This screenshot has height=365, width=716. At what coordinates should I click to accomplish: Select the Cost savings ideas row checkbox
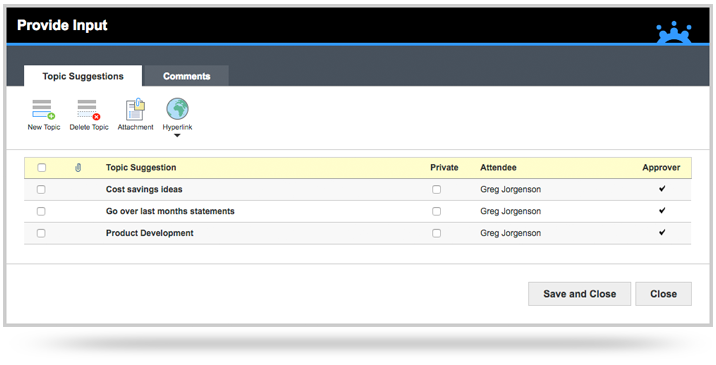41,189
